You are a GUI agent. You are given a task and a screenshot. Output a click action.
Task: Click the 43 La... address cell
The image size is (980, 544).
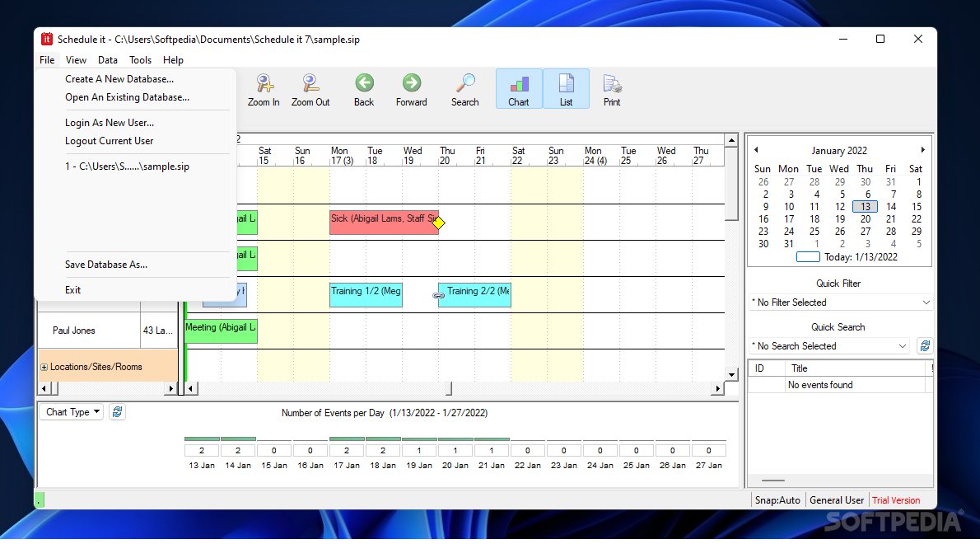pyautogui.click(x=159, y=331)
